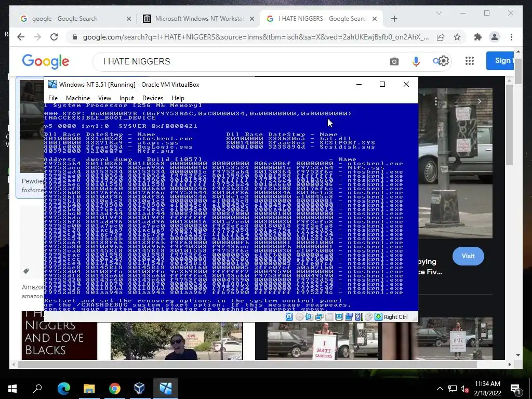Click the scroll-right arrow on horizontal scrollbar

[510, 364]
